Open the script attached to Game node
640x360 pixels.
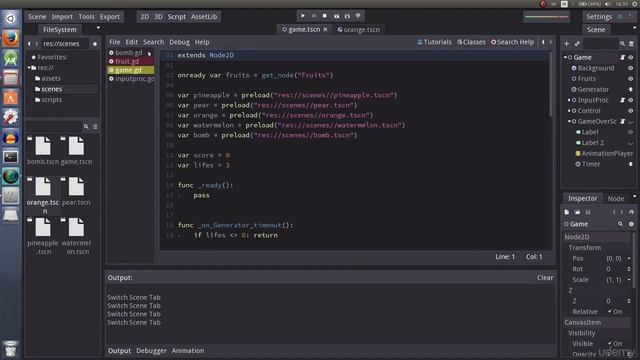point(622,58)
